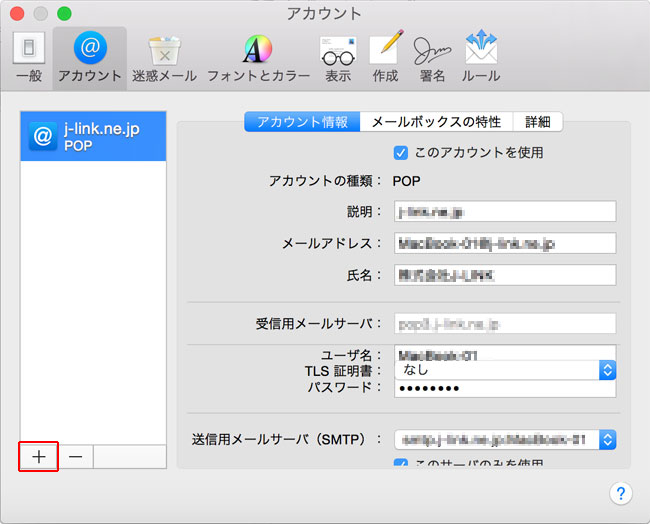Open the 迷惑メール junk mail preferences
Image resolution: width=650 pixels, height=524 pixels.
coord(164,59)
